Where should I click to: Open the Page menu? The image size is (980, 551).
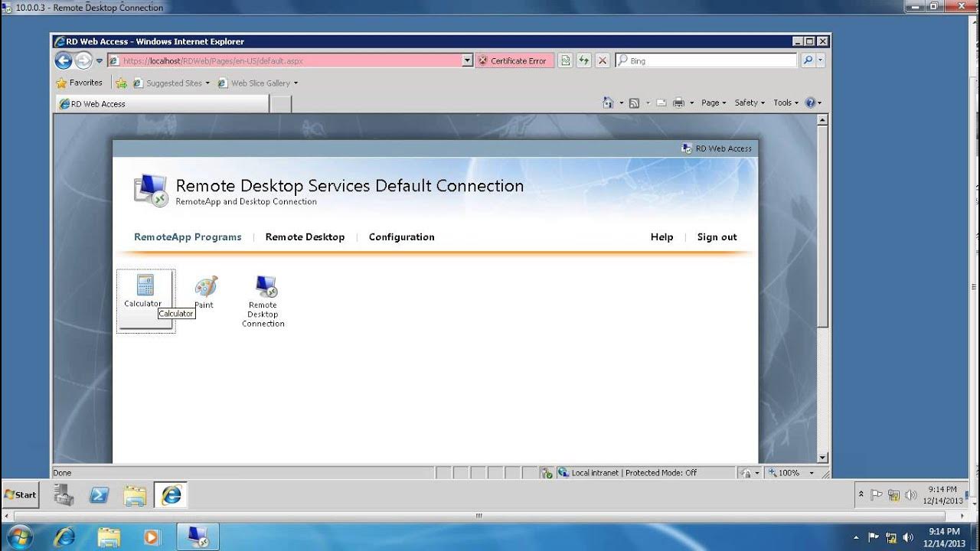714,103
